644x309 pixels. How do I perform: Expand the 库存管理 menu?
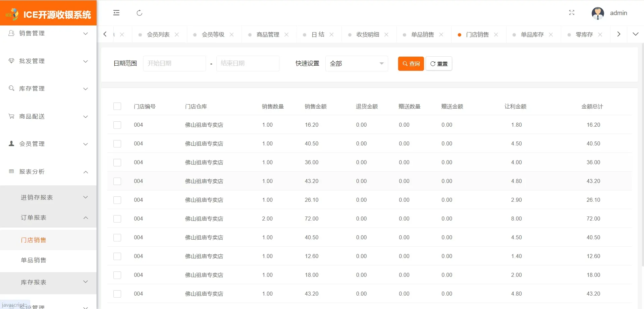click(86, 89)
